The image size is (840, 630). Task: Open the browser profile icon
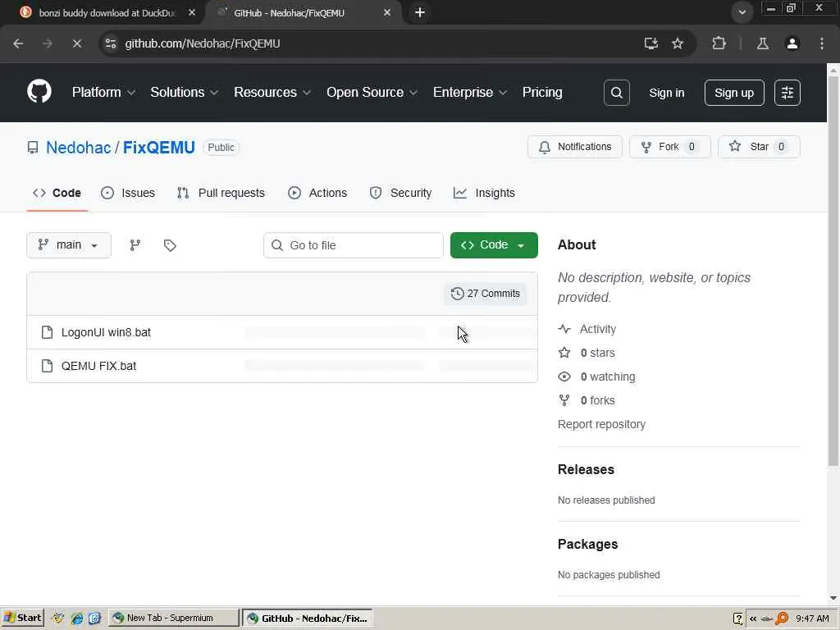[792, 43]
